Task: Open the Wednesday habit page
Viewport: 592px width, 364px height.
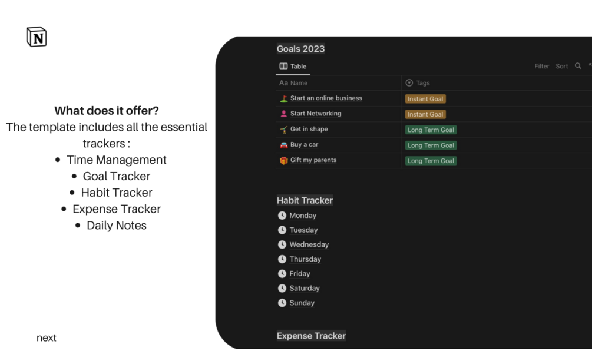Action: pos(309,244)
